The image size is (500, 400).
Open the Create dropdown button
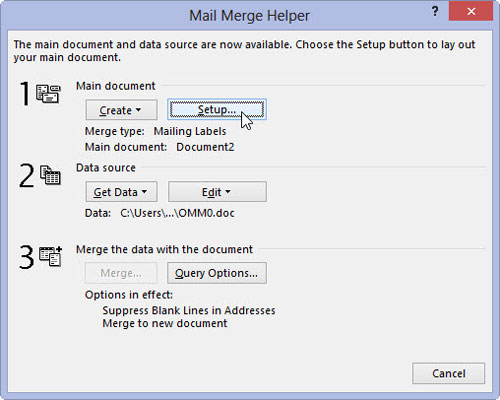pyautogui.click(x=121, y=110)
